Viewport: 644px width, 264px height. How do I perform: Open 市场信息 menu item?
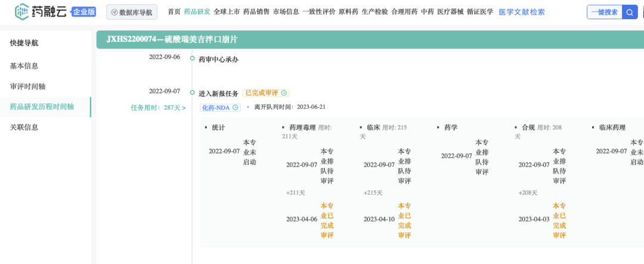[x=286, y=12]
